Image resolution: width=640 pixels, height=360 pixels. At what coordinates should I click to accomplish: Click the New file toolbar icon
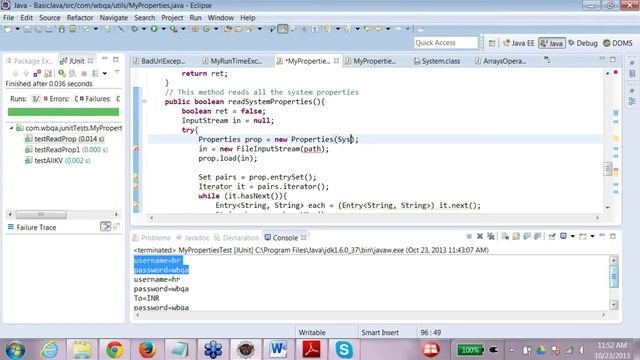tap(8, 29)
